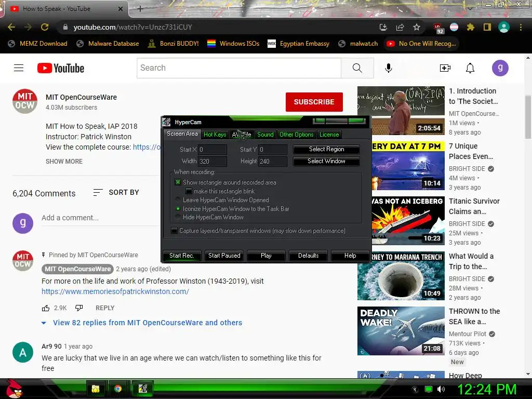Open YouTube hamburger guide menu
This screenshot has height=399, width=532.
tap(19, 68)
